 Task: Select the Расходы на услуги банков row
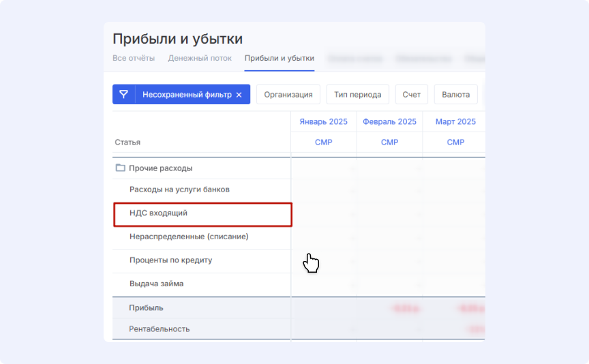(179, 189)
